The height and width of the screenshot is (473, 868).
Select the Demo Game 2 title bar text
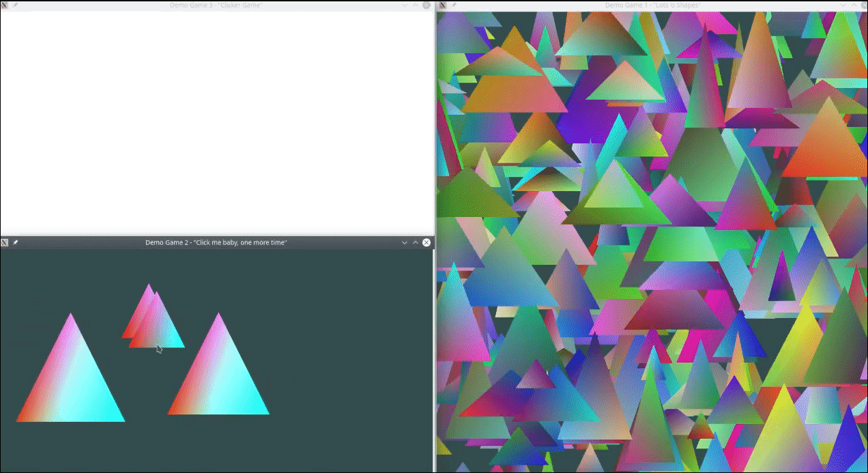pyautogui.click(x=216, y=242)
